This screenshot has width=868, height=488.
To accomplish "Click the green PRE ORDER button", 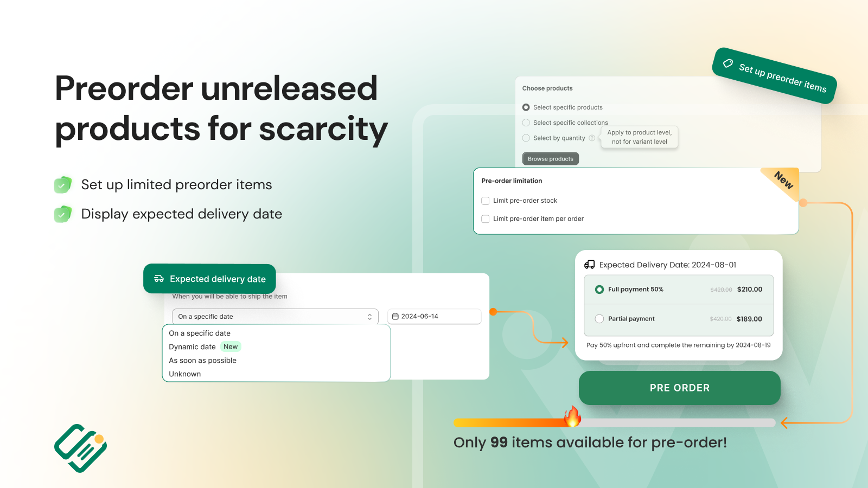I will [679, 388].
